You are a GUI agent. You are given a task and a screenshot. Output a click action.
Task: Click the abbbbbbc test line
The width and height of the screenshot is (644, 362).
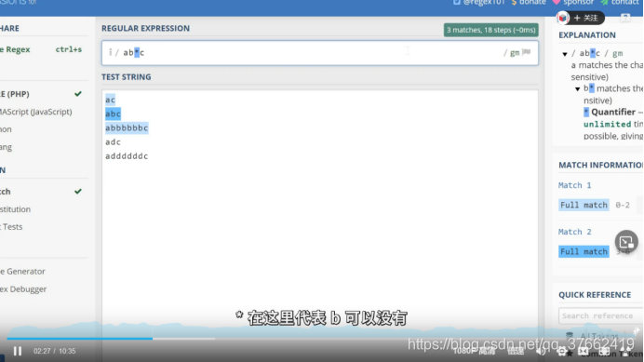pyautogui.click(x=127, y=127)
